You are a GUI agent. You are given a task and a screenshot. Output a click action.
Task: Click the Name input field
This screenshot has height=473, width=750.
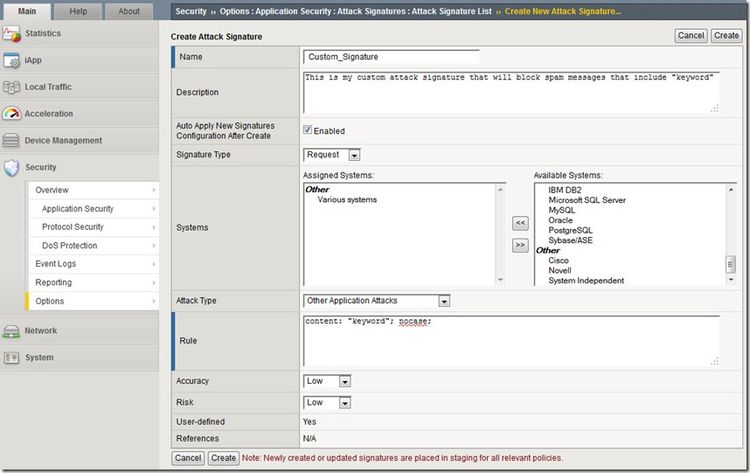(x=391, y=57)
